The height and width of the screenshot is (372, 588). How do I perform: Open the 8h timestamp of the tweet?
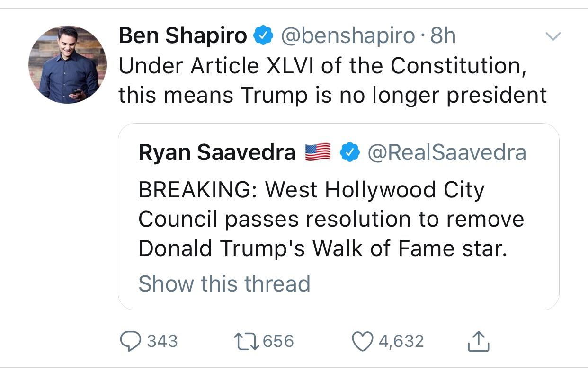point(442,36)
